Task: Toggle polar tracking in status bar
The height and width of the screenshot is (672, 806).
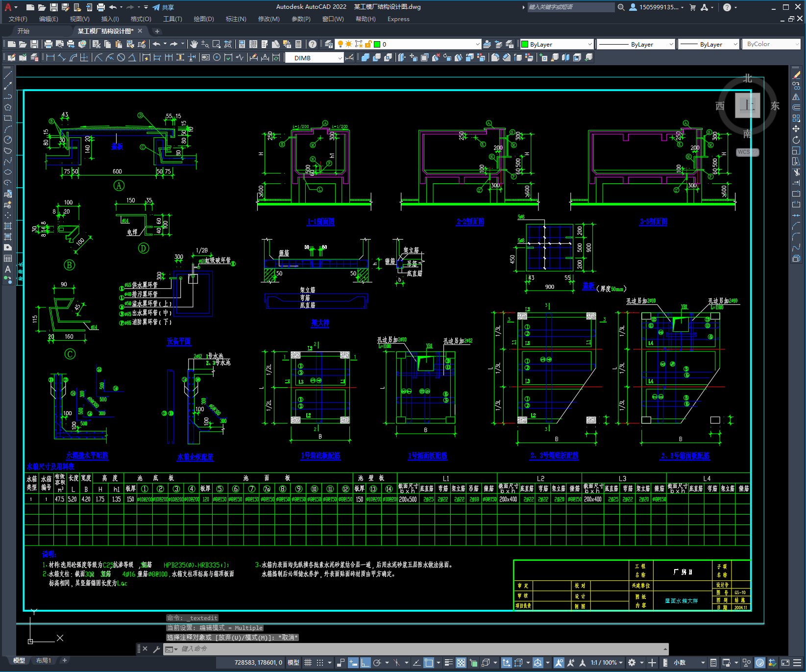Action: 377,663
